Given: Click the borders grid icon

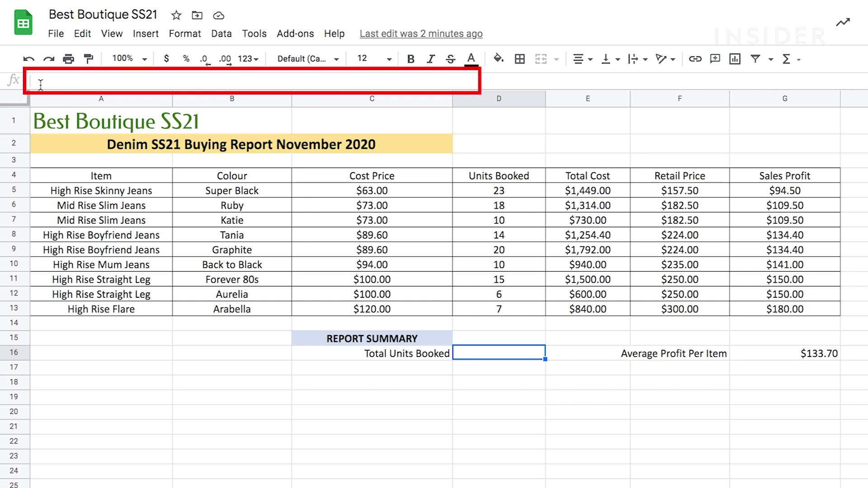Looking at the screenshot, I should pos(520,59).
